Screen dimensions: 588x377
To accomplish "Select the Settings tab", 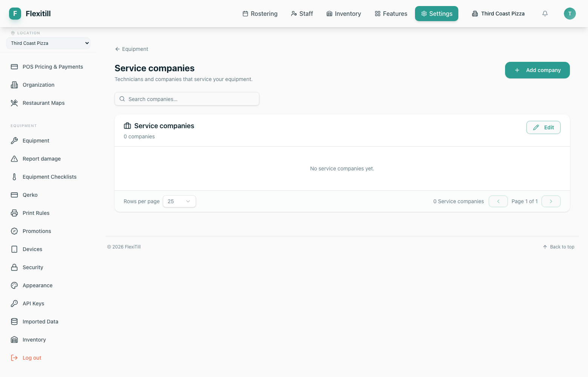I will pyautogui.click(x=436, y=14).
